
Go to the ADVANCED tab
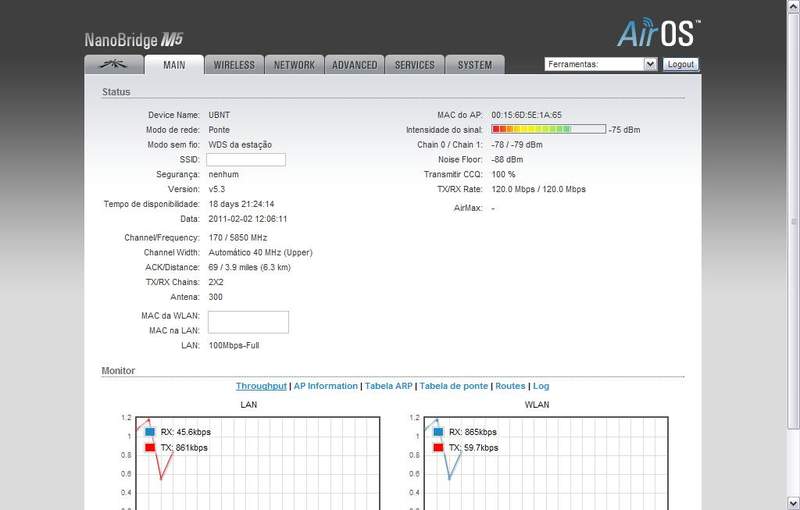[355, 65]
